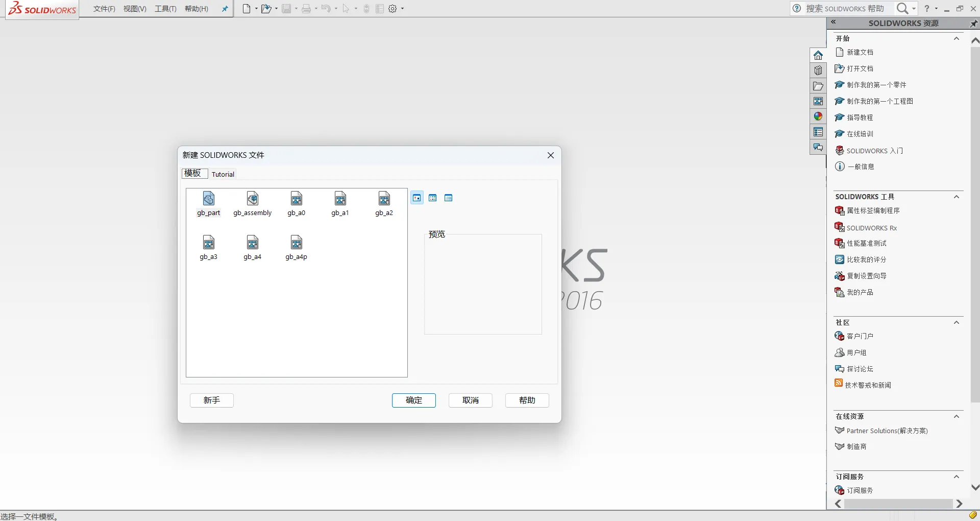980x521 pixels.
Task: Select the gb_a4 drawing template
Action: coord(253,248)
